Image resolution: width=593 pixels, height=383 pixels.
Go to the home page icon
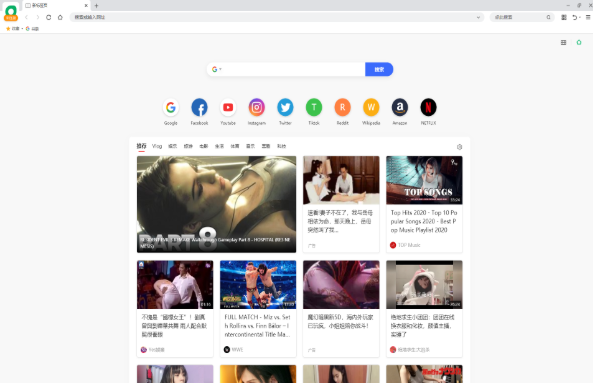(x=60, y=17)
